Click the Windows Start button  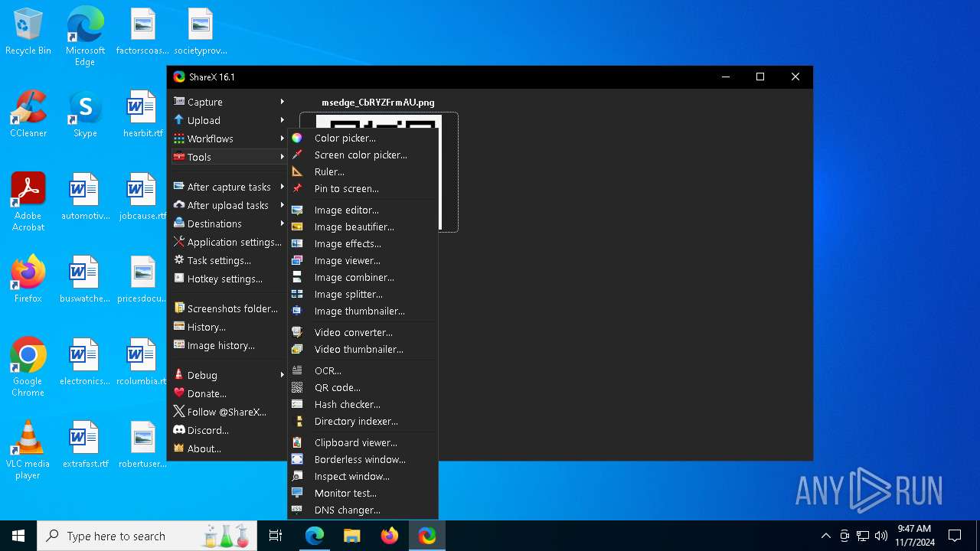pos(18,536)
